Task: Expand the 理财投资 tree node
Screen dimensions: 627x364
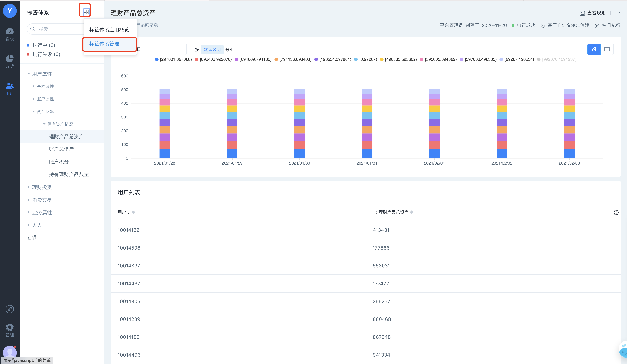Action: coord(29,187)
